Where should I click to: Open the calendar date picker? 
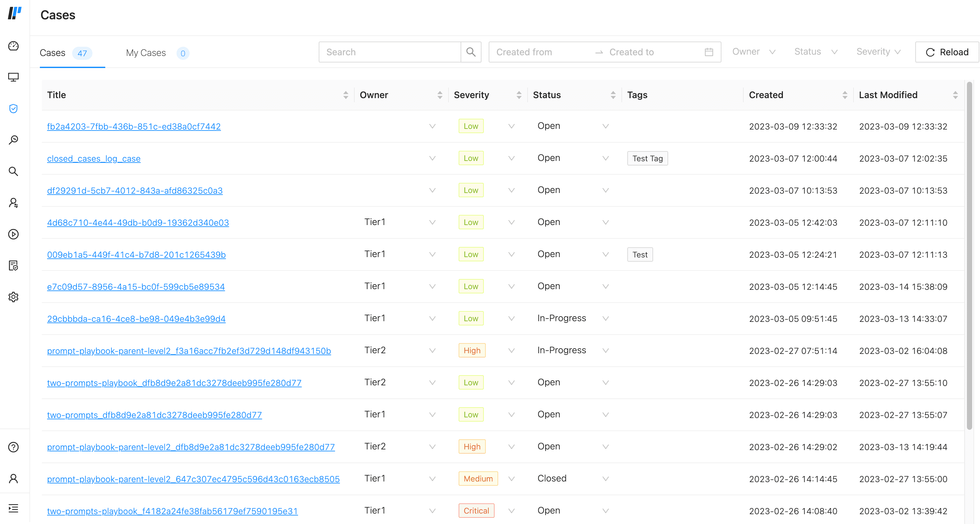click(708, 52)
